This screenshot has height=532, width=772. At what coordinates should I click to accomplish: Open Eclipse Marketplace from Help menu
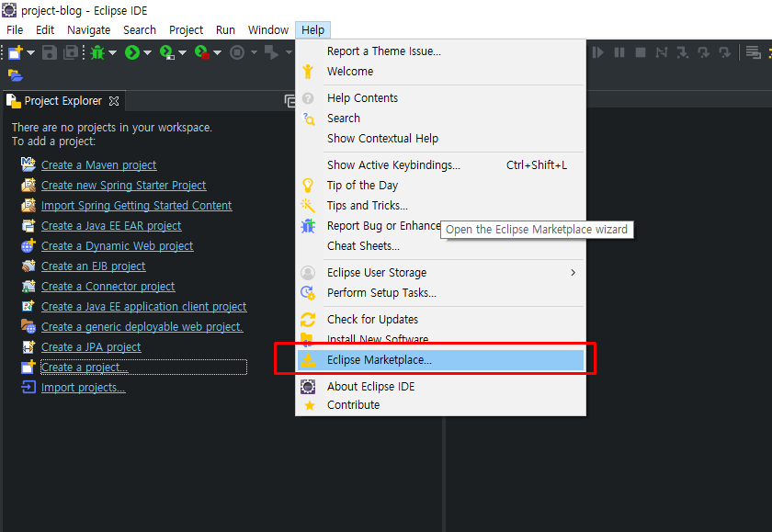pyautogui.click(x=440, y=360)
